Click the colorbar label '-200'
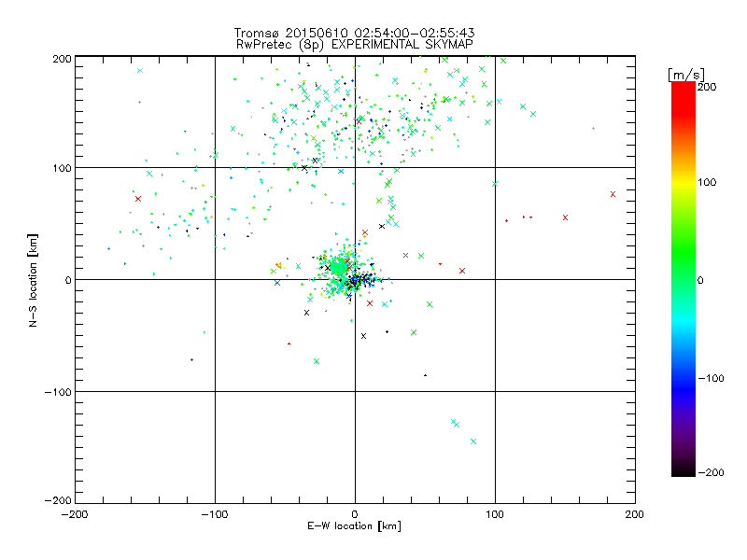Screen dimensions: 747x560 pyautogui.click(x=711, y=472)
